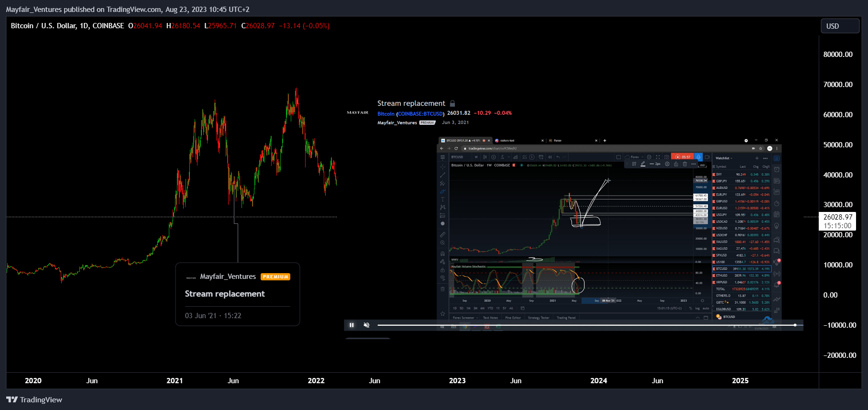In video, select the brush drawing tool
Image resolution: width=868 pixels, height=410 pixels.
coord(442,191)
